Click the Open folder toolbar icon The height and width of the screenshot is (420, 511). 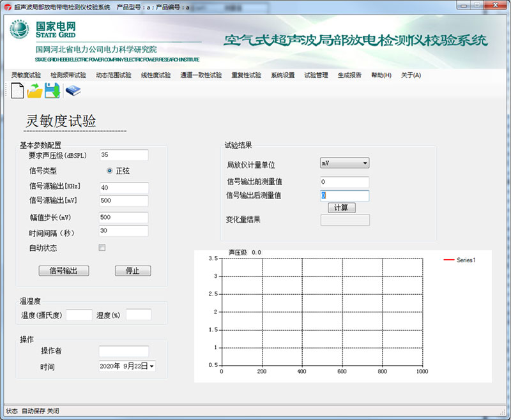[x=34, y=91]
